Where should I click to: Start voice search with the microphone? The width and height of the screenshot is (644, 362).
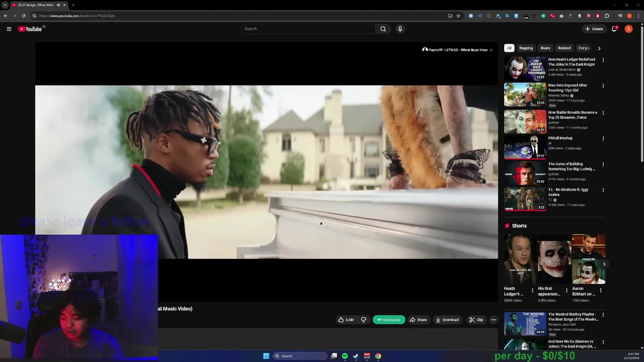[x=400, y=29]
